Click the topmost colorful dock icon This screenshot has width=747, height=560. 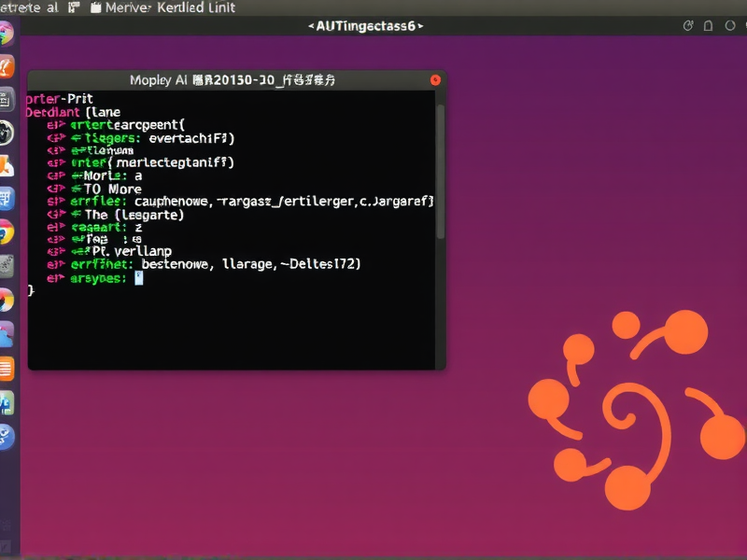point(6,34)
